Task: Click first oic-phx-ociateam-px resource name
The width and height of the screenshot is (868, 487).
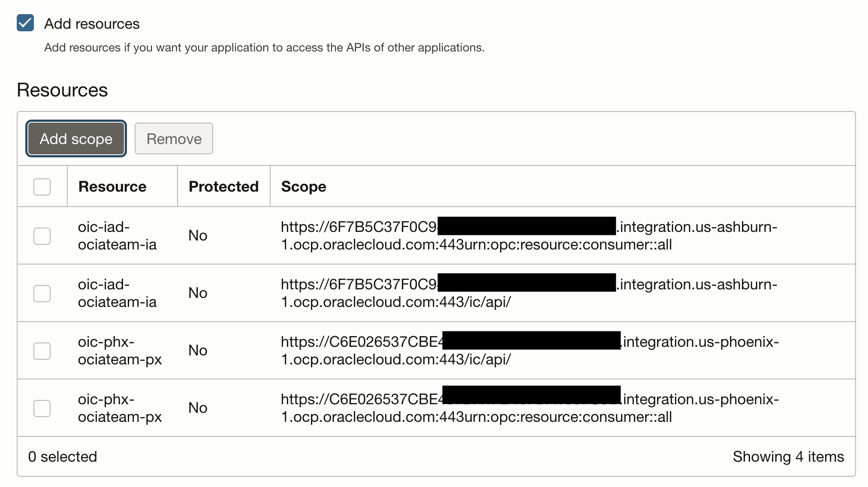Action: 120,351
